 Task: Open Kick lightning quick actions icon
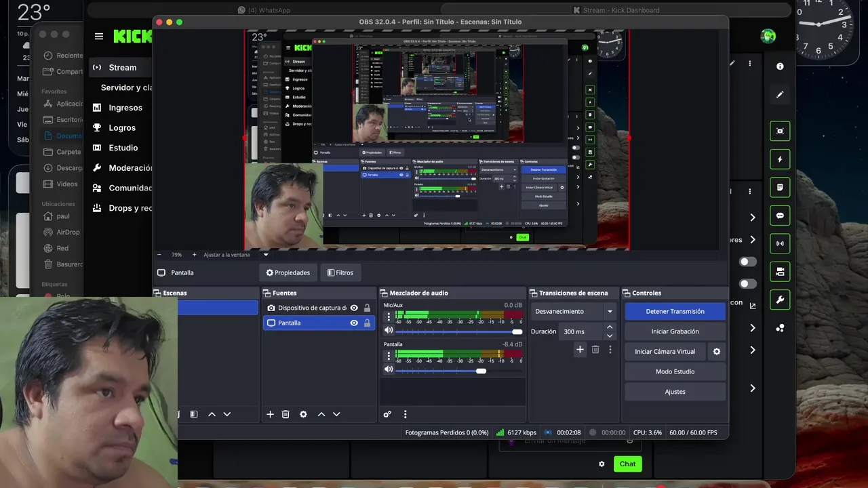[x=780, y=159]
